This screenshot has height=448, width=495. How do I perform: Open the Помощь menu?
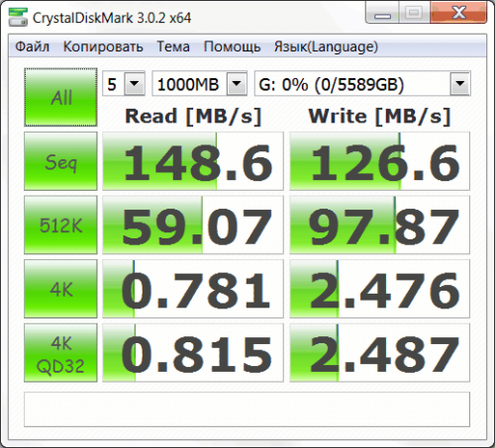(232, 46)
